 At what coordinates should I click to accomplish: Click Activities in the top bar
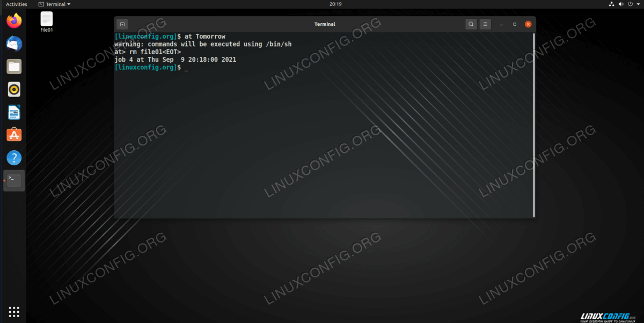click(x=16, y=4)
